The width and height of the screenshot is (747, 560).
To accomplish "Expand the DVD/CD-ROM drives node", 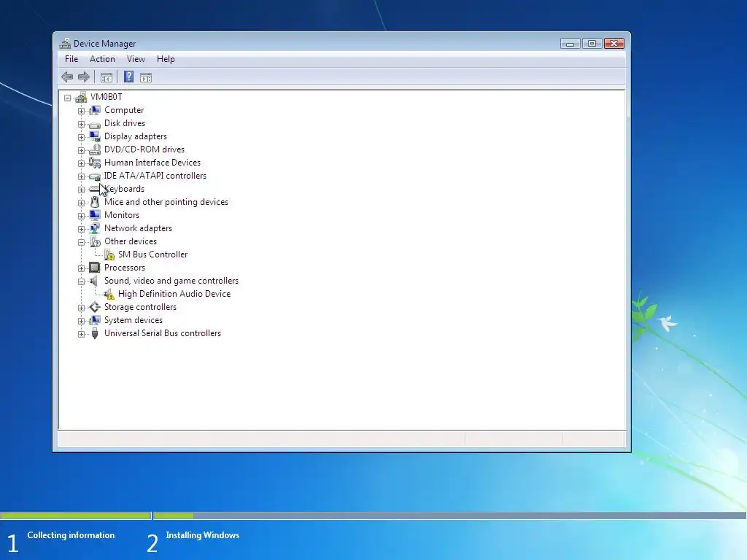I will click(x=81, y=150).
